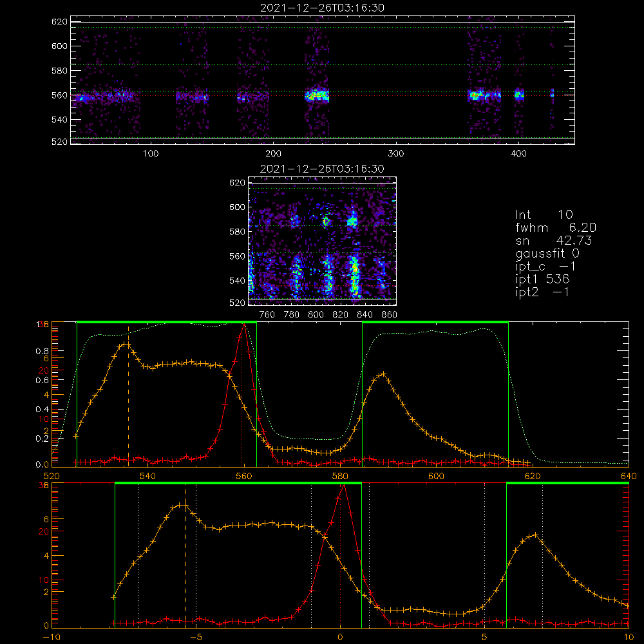Click the bright blob near column 365 in the wide image

click(x=477, y=95)
